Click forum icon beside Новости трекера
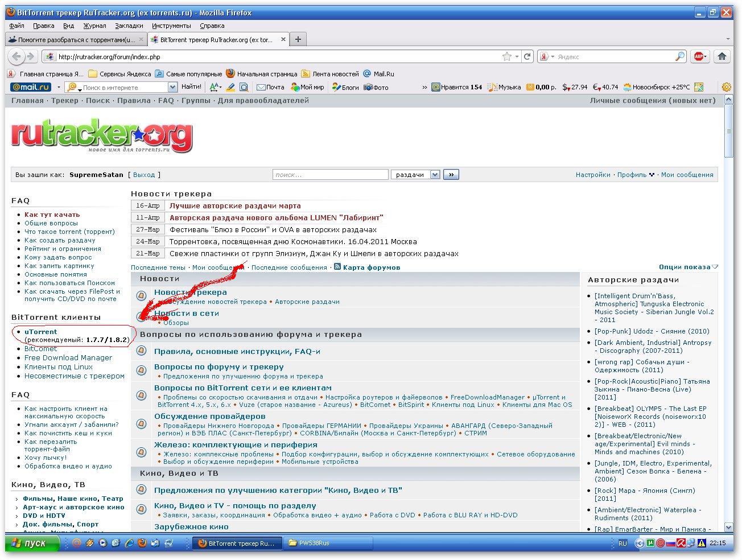 tap(142, 295)
